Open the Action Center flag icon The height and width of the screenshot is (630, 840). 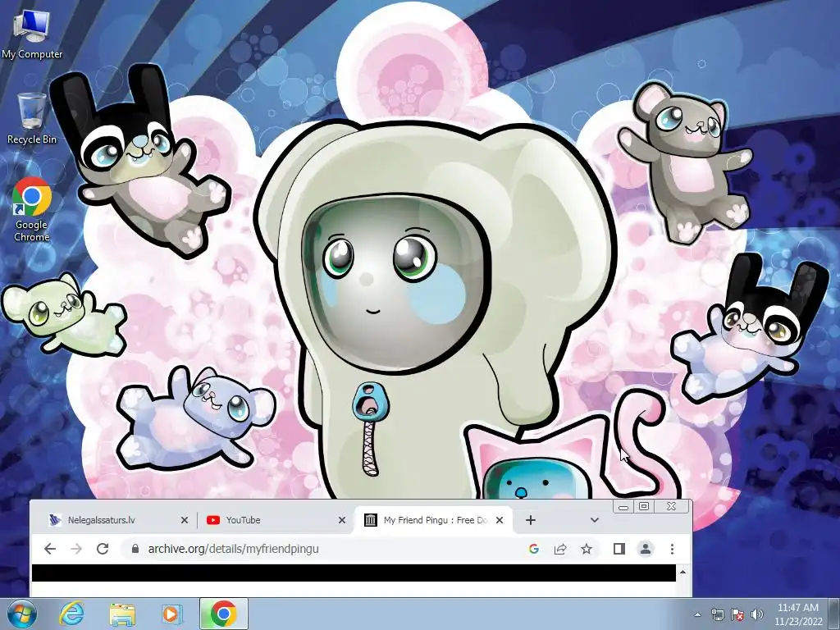(737, 614)
